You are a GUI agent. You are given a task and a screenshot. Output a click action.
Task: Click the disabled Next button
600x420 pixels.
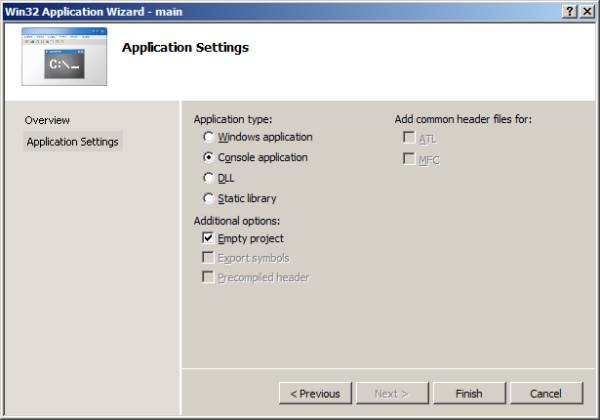tap(392, 393)
